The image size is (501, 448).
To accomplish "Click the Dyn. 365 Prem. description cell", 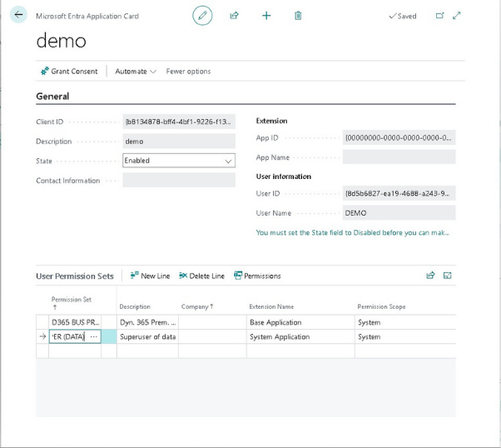I will point(147,322).
